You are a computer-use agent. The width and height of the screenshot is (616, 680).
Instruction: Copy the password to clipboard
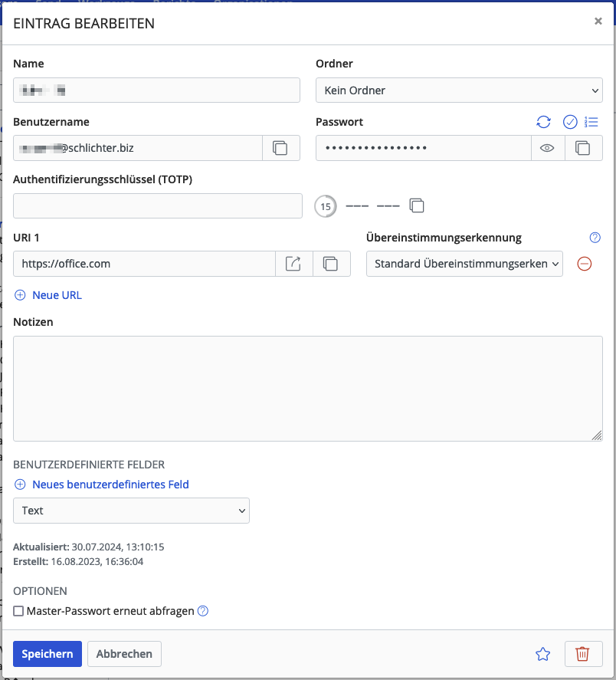click(x=583, y=148)
